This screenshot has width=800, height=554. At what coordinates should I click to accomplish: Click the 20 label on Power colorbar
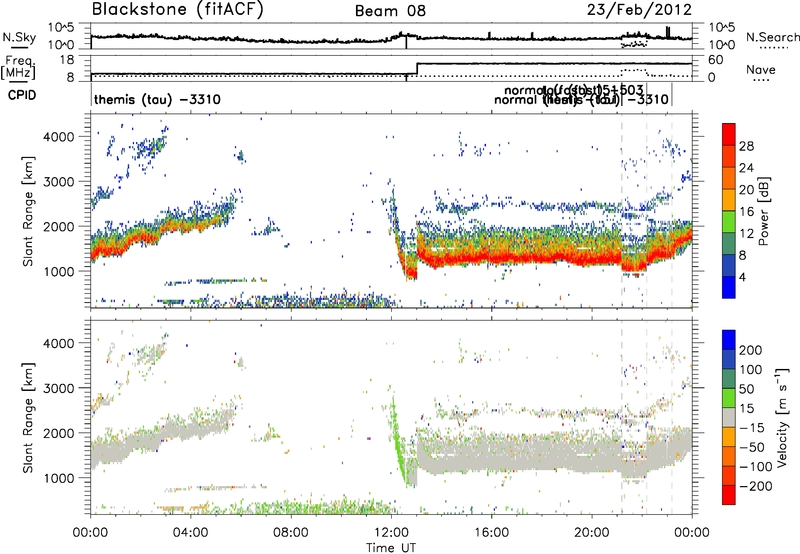(x=746, y=190)
